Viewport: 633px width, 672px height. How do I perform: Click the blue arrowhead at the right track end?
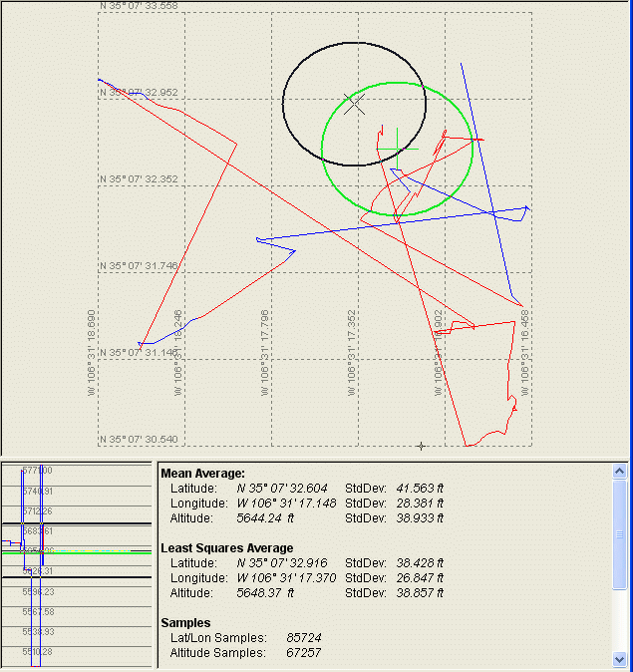point(526,208)
